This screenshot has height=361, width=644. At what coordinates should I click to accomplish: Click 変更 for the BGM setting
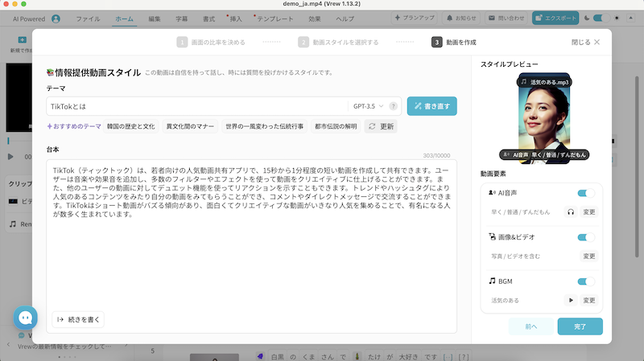click(589, 300)
